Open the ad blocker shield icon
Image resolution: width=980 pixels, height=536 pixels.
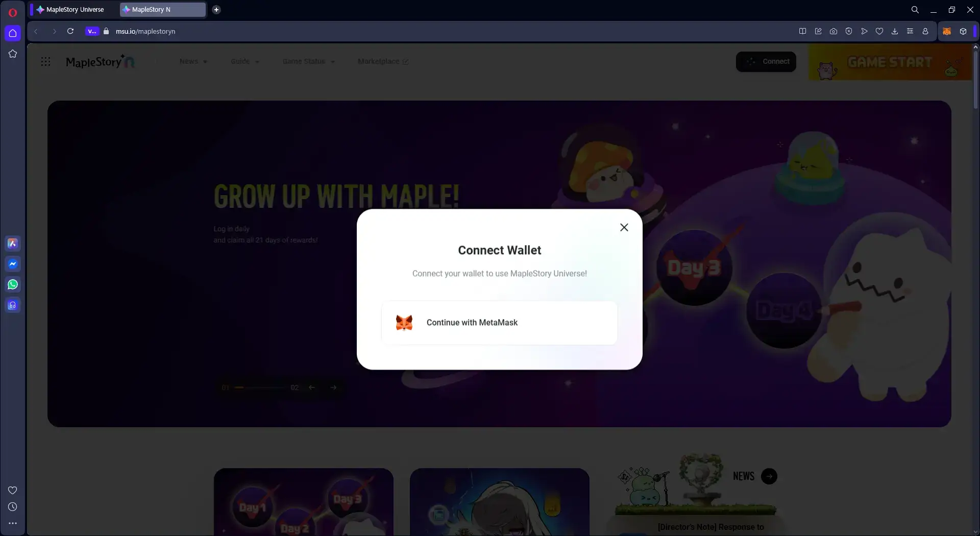pyautogui.click(x=849, y=31)
